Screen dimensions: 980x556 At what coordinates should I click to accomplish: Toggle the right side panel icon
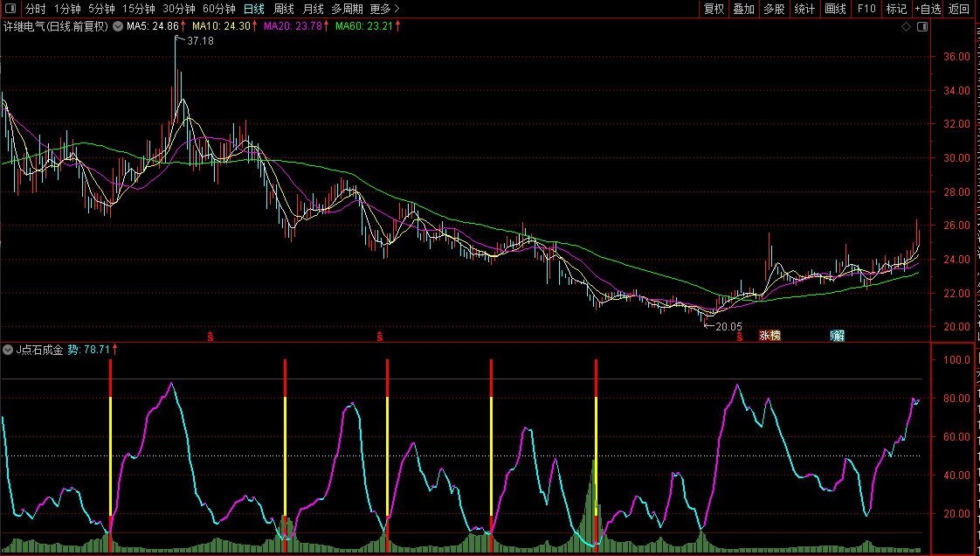[x=921, y=27]
